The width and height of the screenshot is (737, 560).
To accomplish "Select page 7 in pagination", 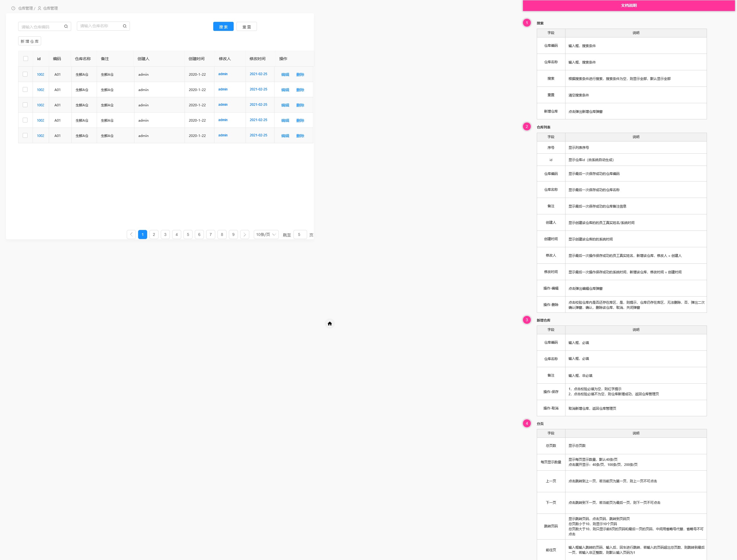I will point(211,234).
